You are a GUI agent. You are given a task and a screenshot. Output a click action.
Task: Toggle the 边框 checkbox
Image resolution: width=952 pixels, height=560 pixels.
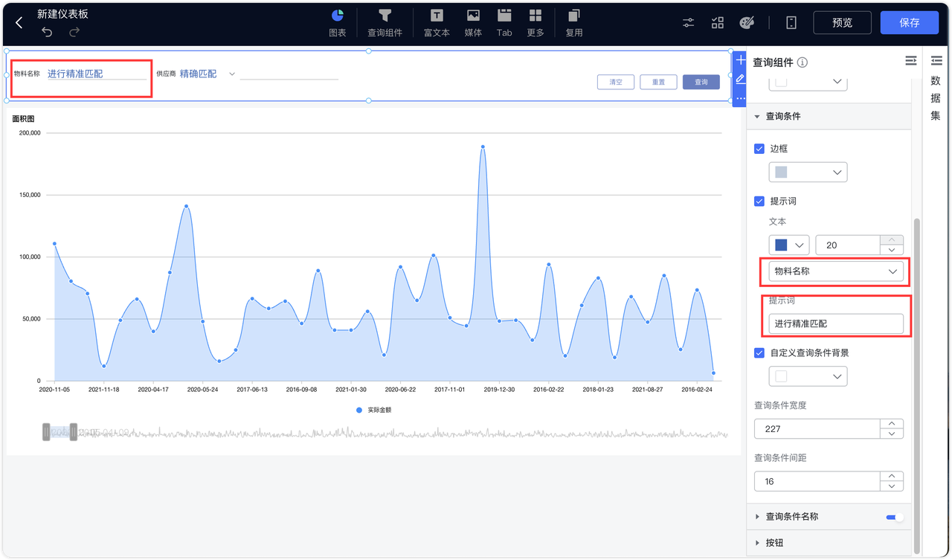coord(759,149)
